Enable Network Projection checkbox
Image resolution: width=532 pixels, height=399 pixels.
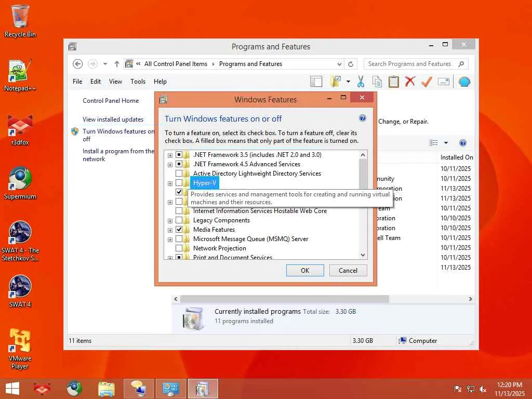179,248
